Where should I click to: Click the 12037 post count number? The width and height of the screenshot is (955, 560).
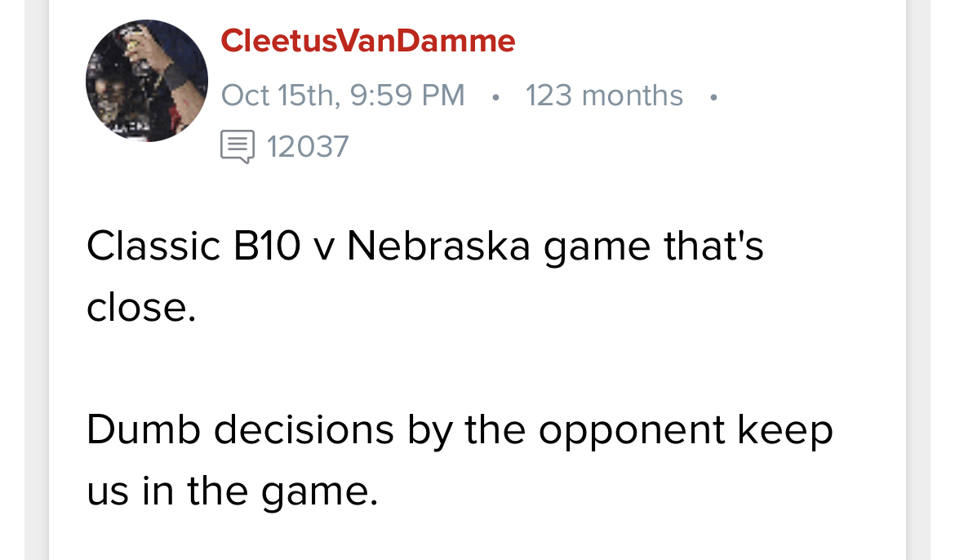(x=308, y=147)
